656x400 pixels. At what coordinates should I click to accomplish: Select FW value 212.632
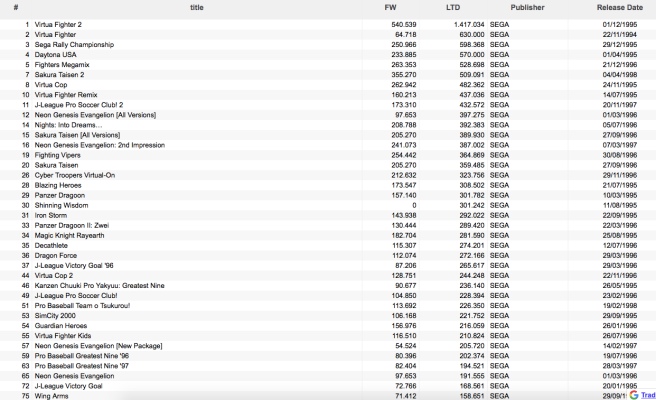tap(404, 175)
